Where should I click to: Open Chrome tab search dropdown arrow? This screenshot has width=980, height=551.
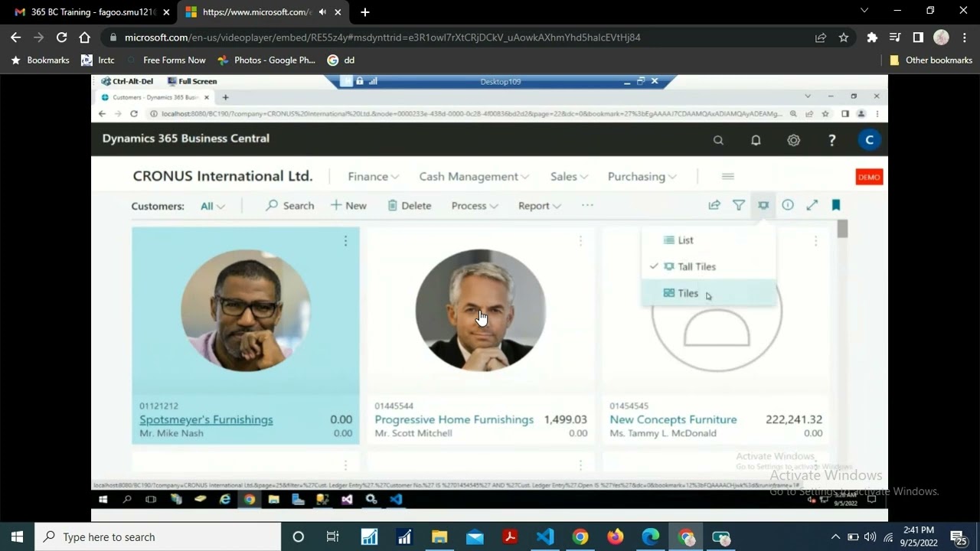click(864, 11)
